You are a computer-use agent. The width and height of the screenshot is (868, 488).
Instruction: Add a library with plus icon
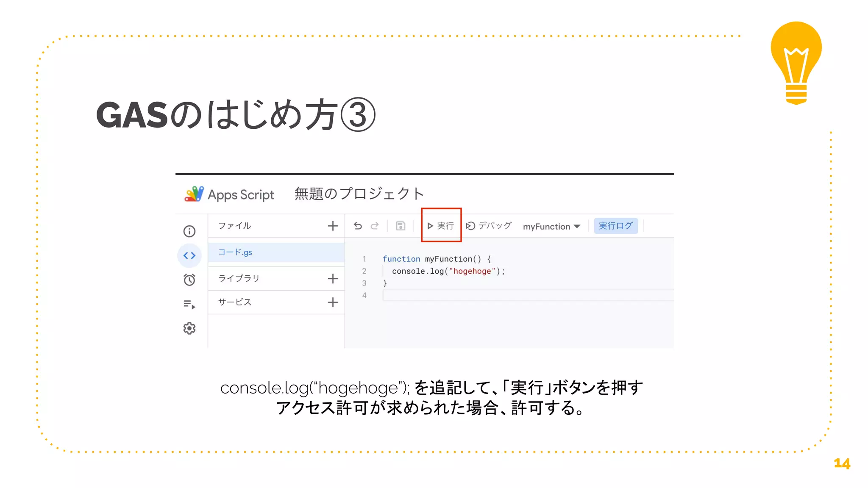point(333,278)
